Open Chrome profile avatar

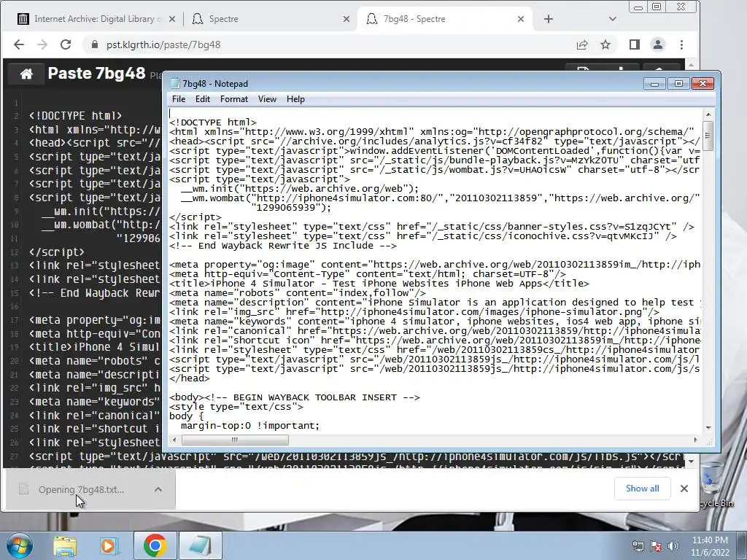[658, 44]
